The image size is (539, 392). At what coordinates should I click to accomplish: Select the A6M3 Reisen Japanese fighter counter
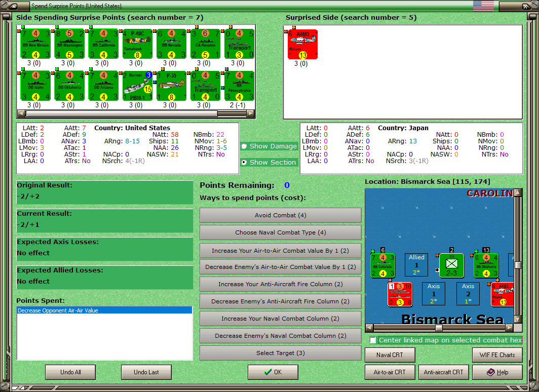302,45
